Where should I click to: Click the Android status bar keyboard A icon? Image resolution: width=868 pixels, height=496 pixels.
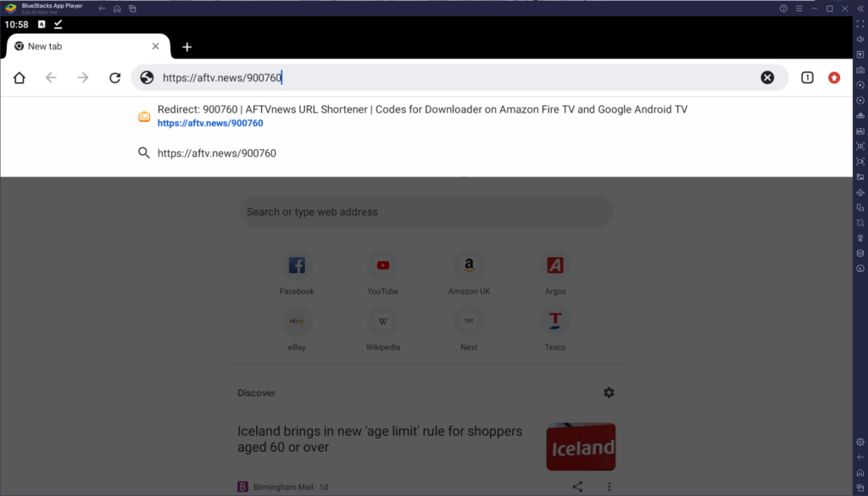point(42,25)
